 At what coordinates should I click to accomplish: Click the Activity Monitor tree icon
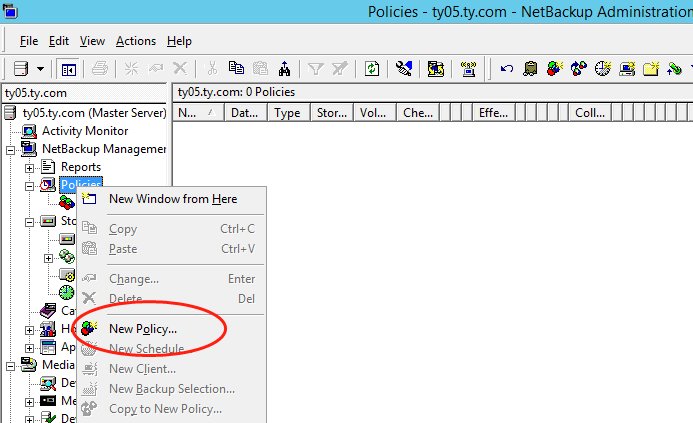tap(29, 131)
